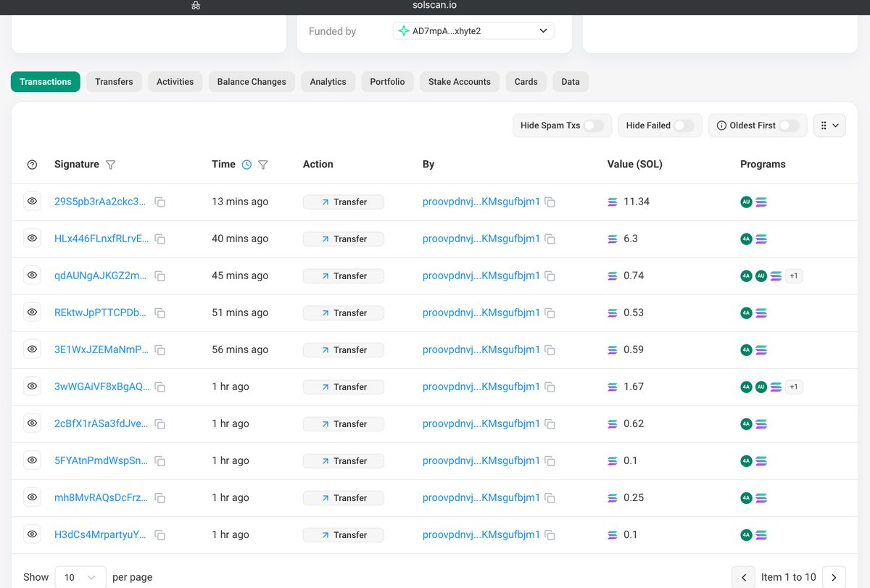This screenshot has height=588, width=870.
Task: Switch to the Cards tab
Action: 526,82
